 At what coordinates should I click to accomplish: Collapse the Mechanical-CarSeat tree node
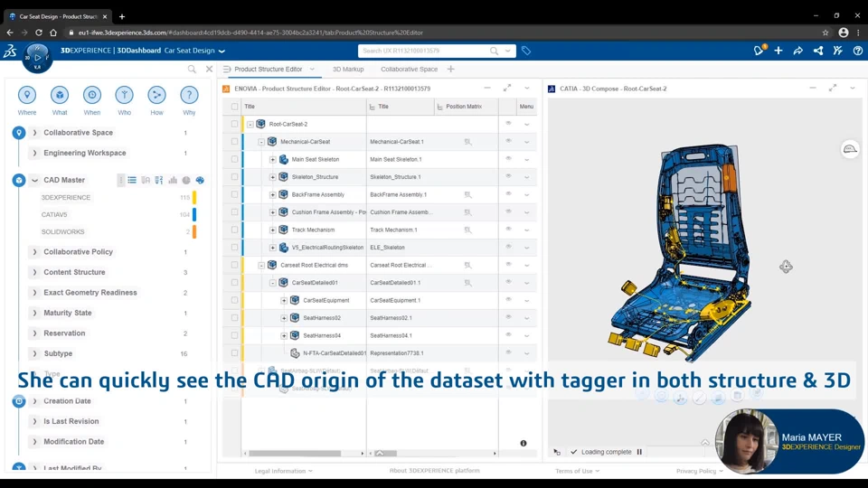(x=261, y=142)
